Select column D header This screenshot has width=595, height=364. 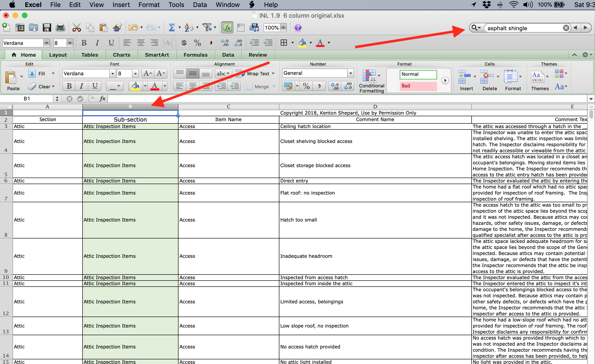(375, 107)
